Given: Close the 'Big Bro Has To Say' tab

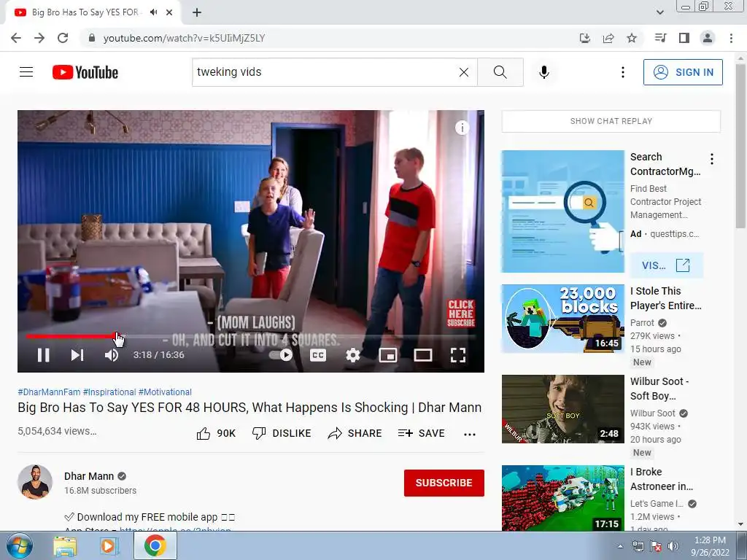Looking at the screenshot, I should coord(169,13).
